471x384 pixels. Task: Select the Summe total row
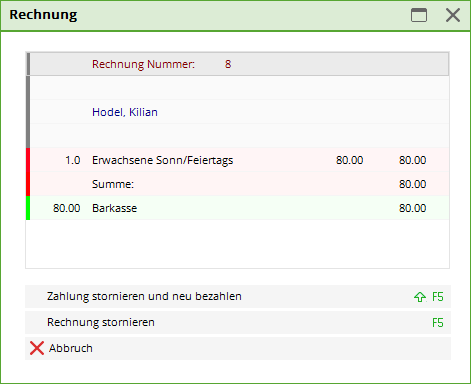(x=238, y=184)
